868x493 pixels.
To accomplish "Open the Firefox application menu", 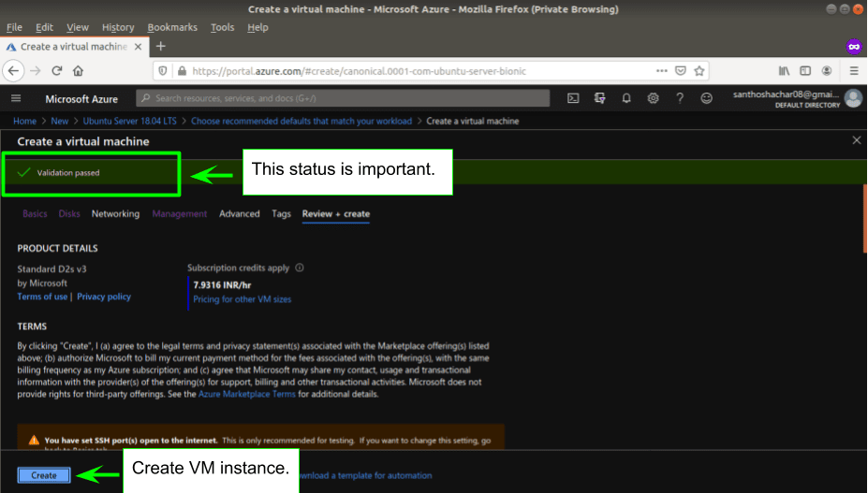I will (x=854, y=71).
